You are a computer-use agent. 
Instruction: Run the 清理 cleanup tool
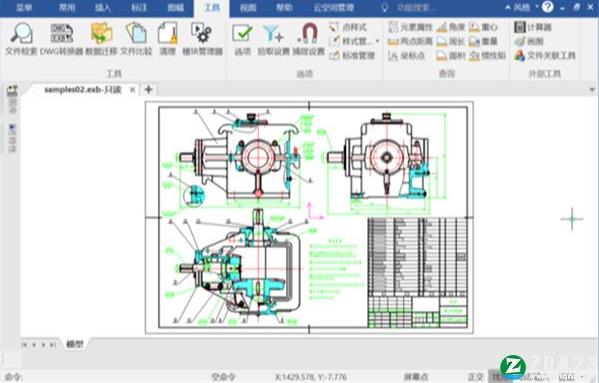pyautogui.click(x=167, y=39)
